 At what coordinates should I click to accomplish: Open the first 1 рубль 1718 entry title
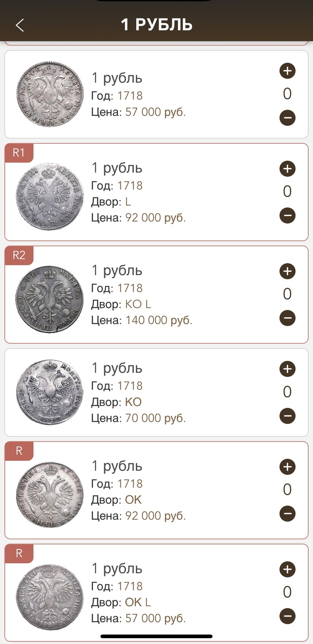tap(117, 78)
